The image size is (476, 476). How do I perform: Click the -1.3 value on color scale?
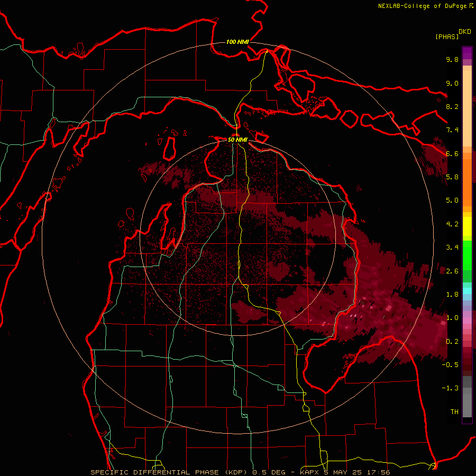click(x=450, y=388)
